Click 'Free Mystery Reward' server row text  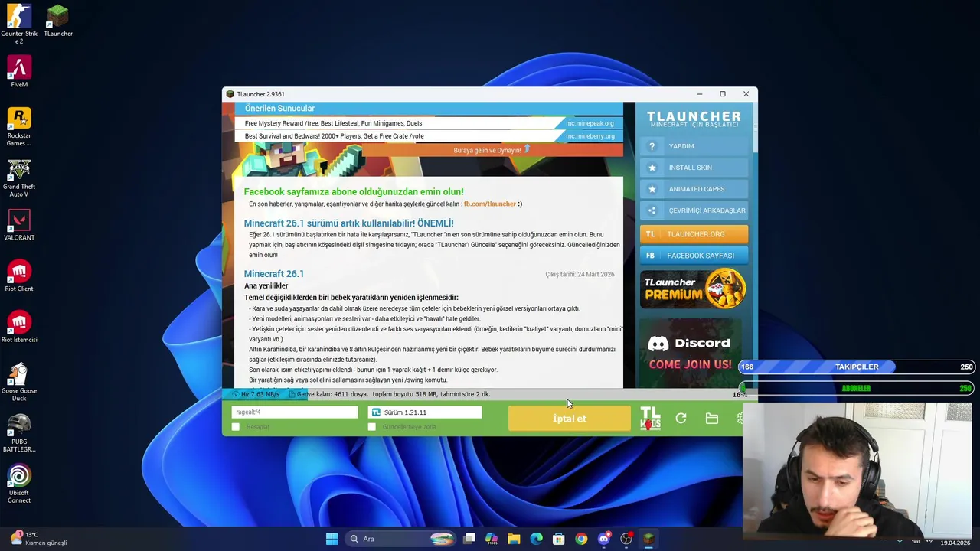pos(333,123)
